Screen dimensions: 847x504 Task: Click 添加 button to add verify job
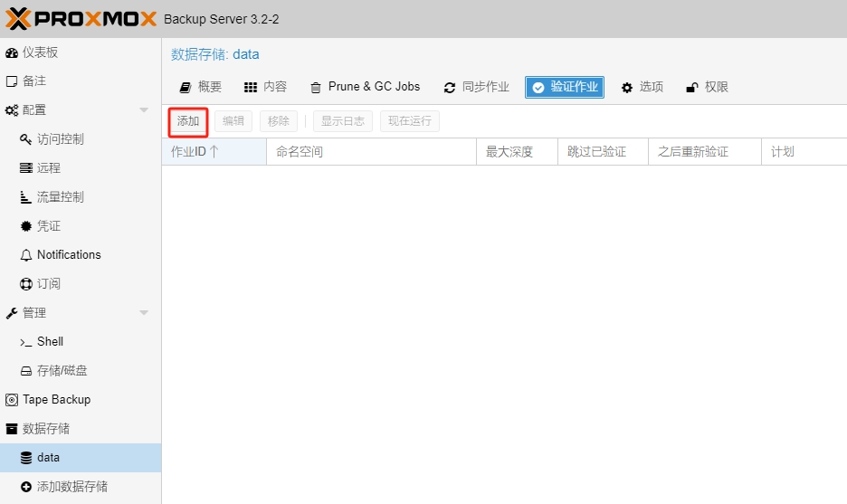tap(188, 121)
